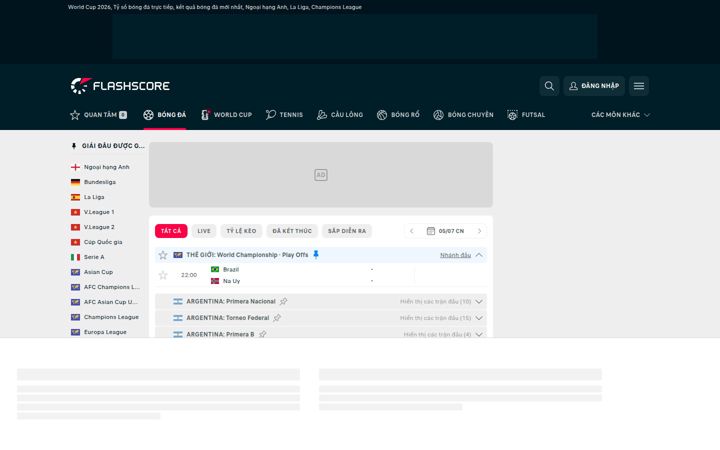Switch to the World Cup tab

(x=226, y=115)
